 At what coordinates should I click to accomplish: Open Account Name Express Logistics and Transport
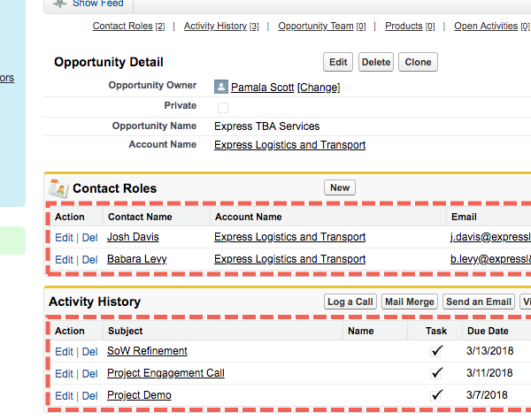click(290, 145)
